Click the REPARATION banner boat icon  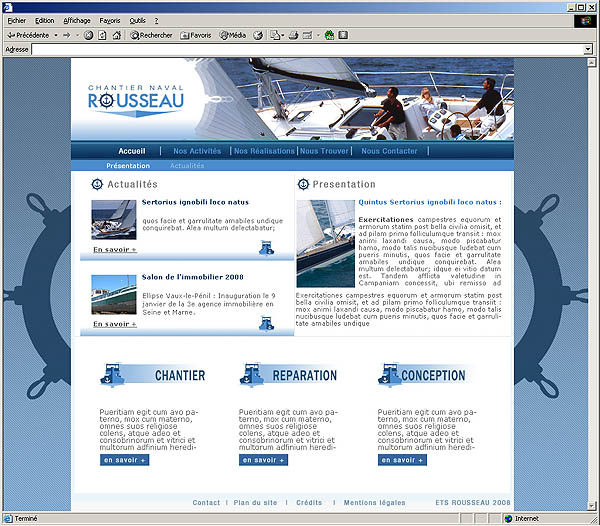pyautogui.click(x=251, y=375)
